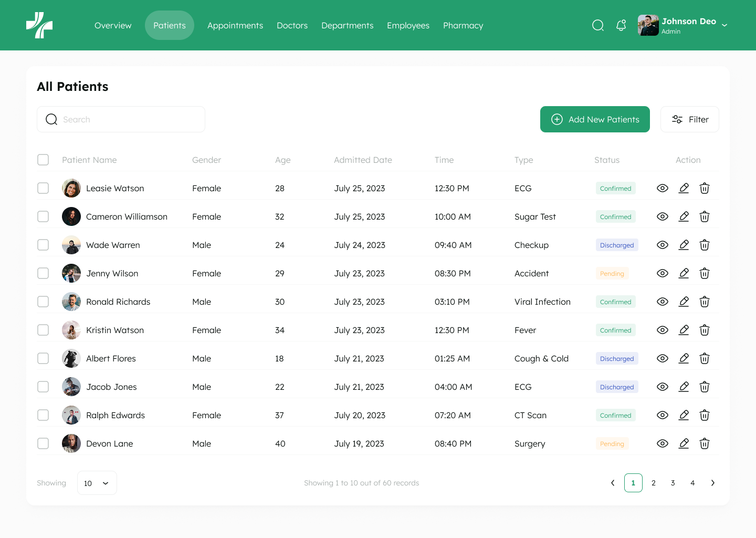Edit Ralph Edwards using the pencil icon
This screenshot has width=756, height=538.
[684, 415]
